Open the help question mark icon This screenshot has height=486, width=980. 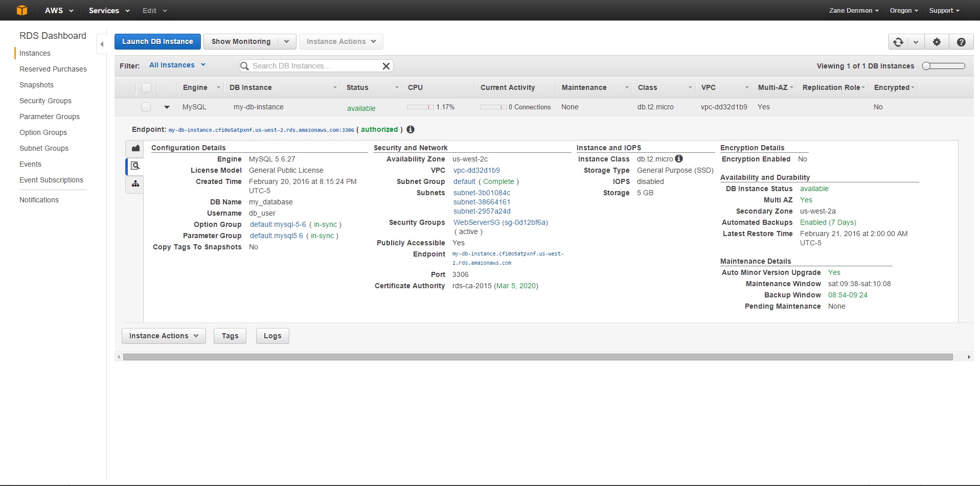coord(961,42)
